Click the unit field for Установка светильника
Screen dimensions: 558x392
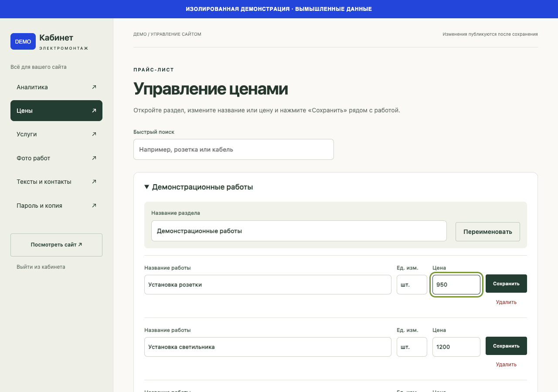pyautogui.click(x=412, y=347)
